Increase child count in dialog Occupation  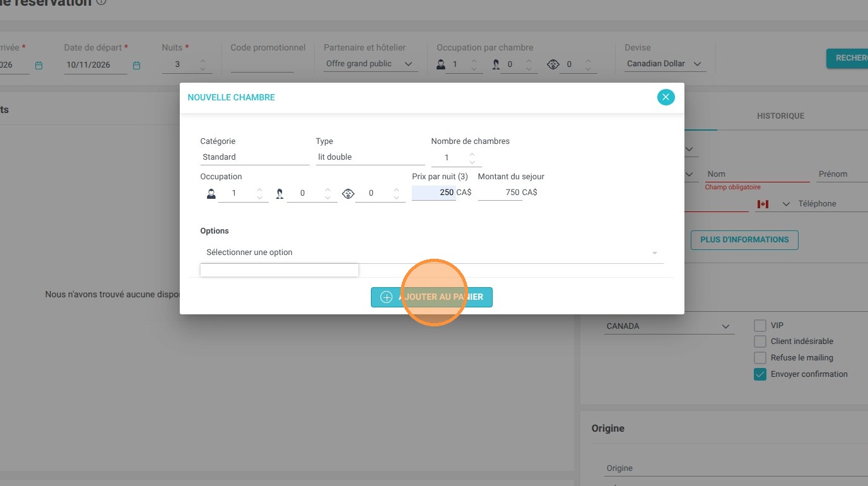click(327, 189)
